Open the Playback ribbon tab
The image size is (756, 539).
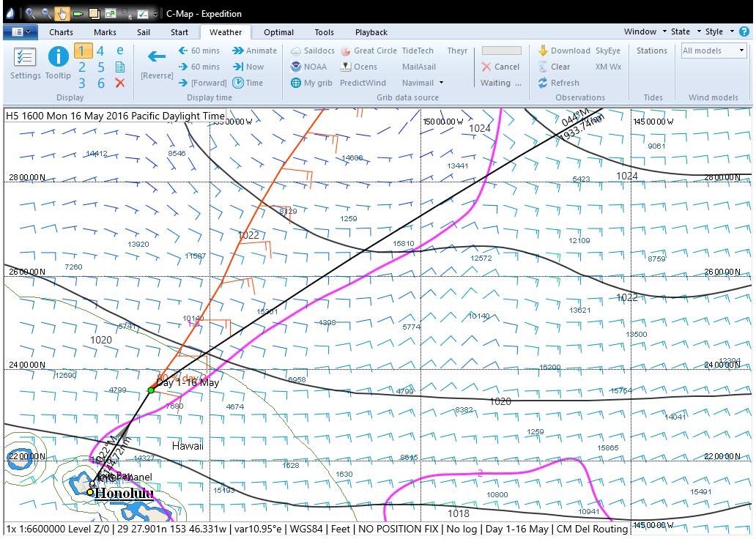pyautogui.click(x=371, y=32)
